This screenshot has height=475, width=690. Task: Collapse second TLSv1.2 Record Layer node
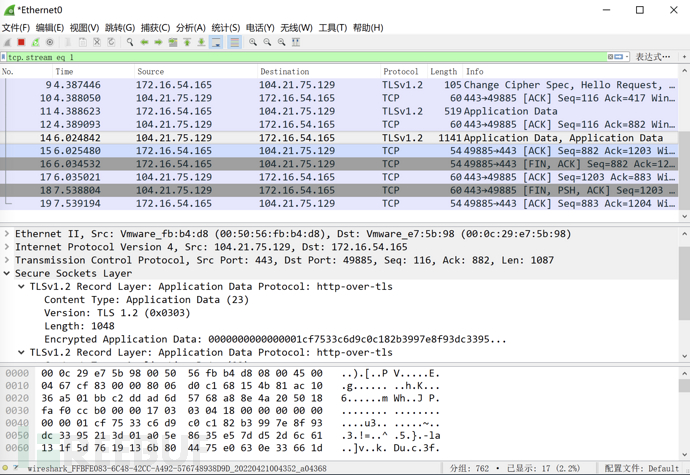point(21,353)
